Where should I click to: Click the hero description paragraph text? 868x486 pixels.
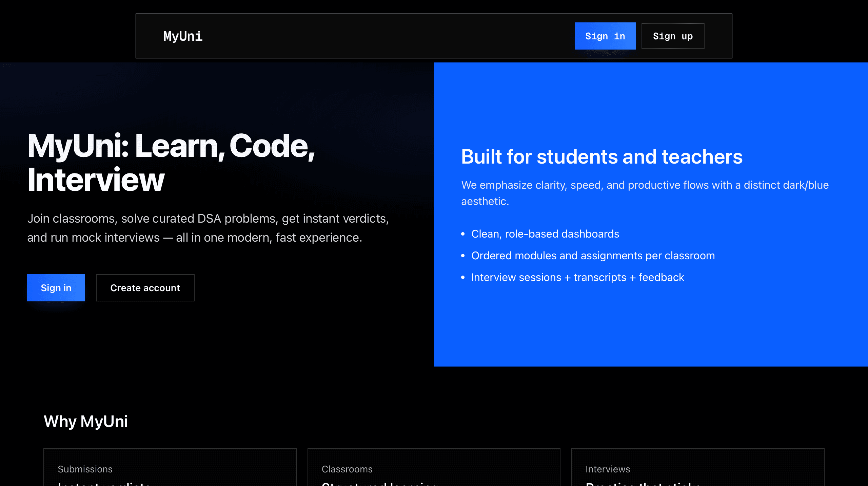(x=209, y=228)
